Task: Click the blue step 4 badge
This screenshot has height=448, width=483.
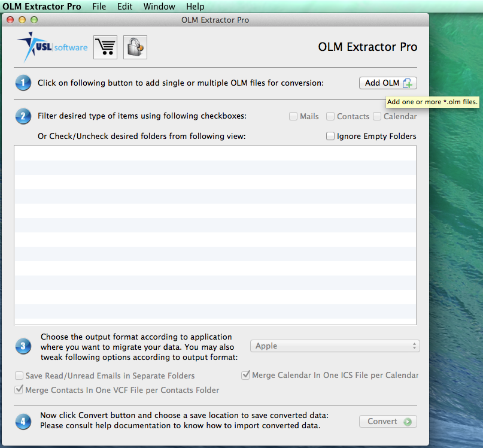Action: point(23,421)
